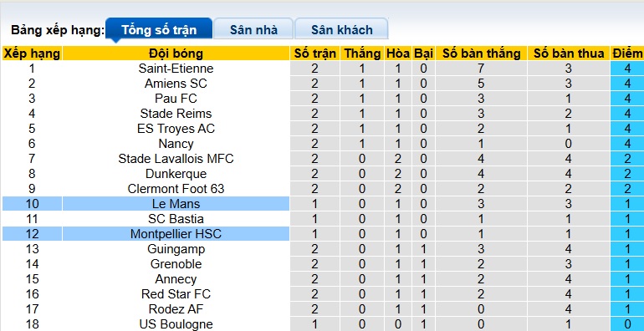Open ES Troyes AC team entry
The image size is (644, 331).
[x=176, y=129]
